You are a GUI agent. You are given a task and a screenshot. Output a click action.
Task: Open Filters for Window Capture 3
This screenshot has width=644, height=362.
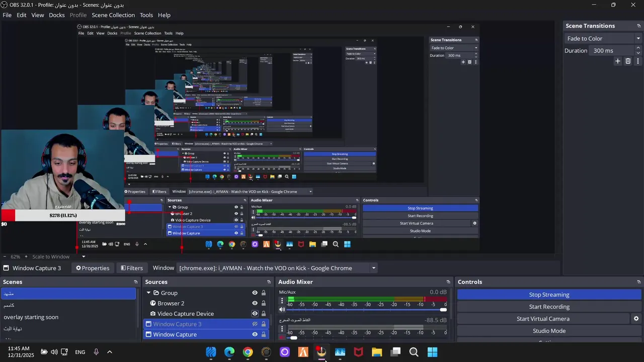[x=132, y=268]
